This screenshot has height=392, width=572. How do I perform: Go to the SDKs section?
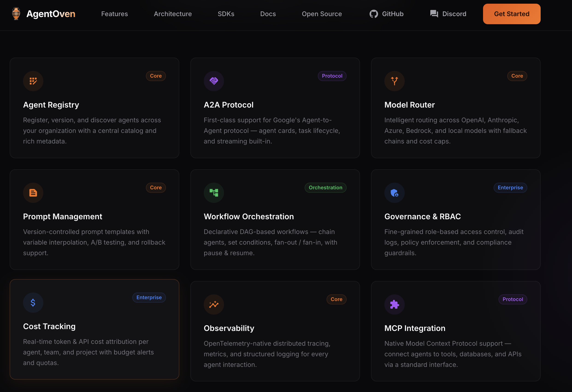226,14
